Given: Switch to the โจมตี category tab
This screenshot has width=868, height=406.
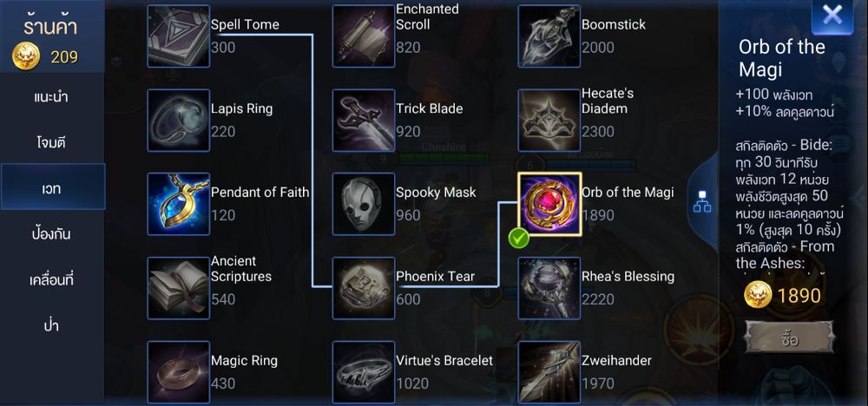Looking at the screenshot, I should pyautogui.click(x=52, y=142).
